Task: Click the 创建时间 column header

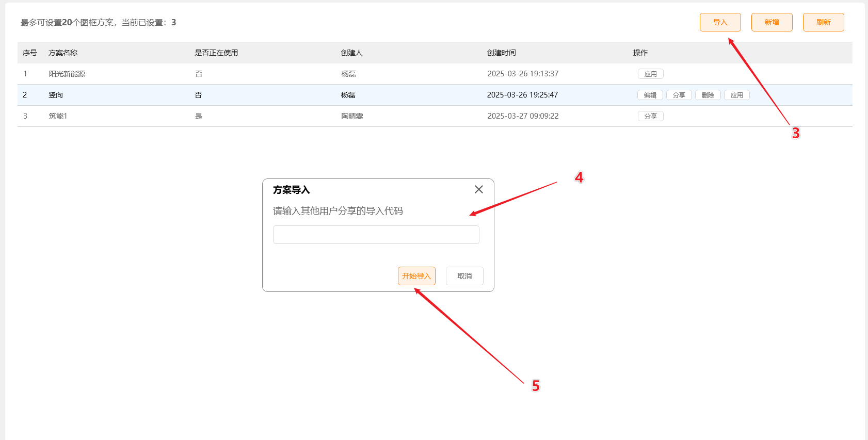Action: point(501,53)
